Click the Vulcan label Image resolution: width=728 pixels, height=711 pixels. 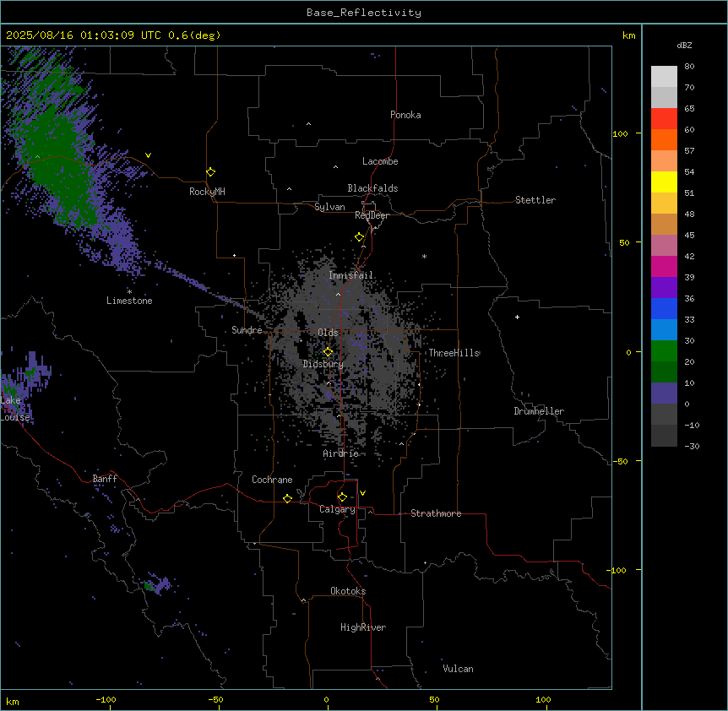[459, 669]
